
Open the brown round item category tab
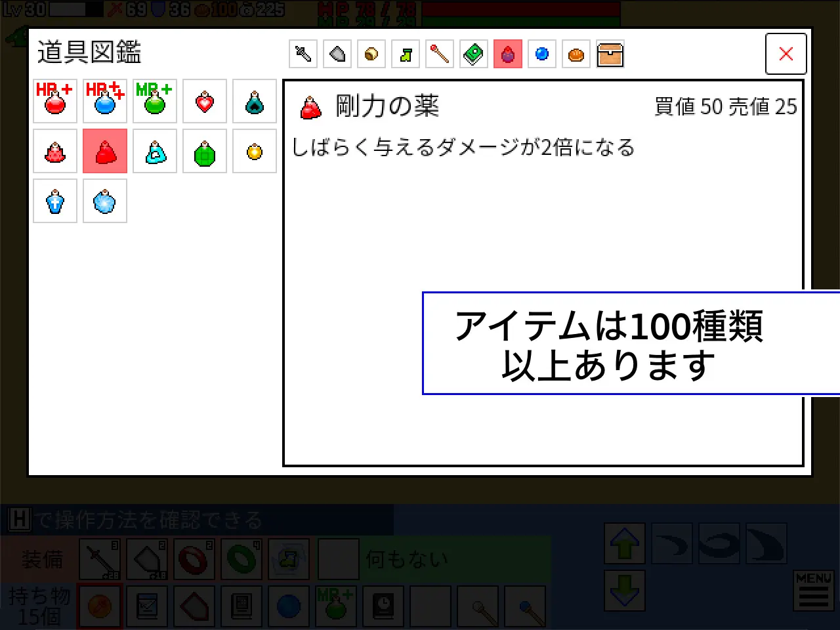tap(371, 54)
